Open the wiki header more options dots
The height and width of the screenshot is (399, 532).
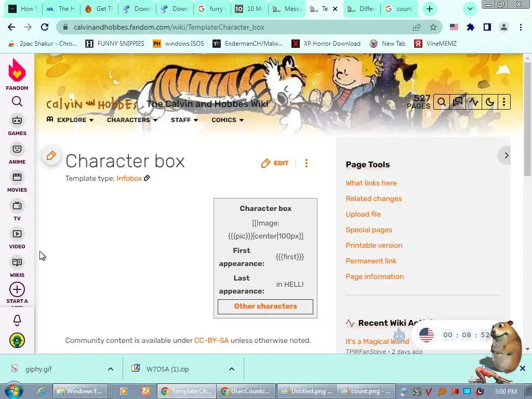tap(504, 102)
